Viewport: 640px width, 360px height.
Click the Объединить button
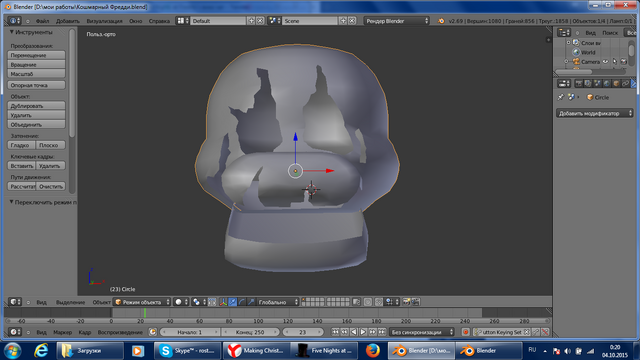(x=36, y=124)
